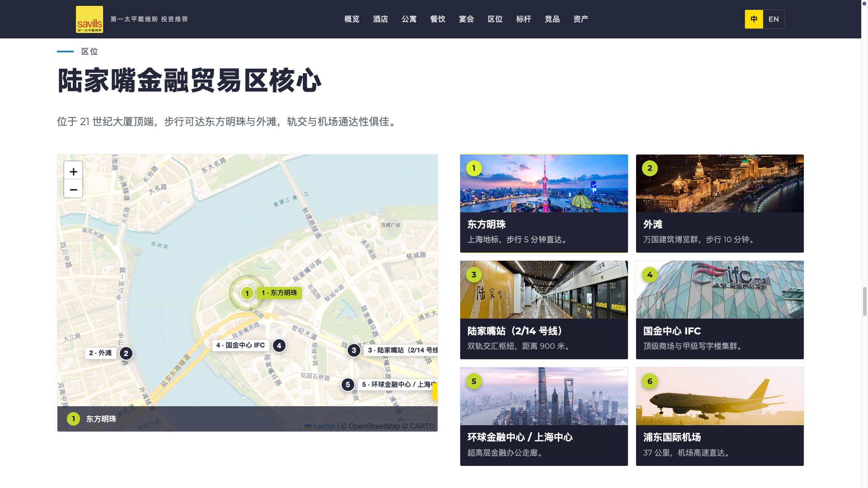Screen dimensions: 868x488
Task: Go to the 公寓 nav section
Action: click(409, 19)
